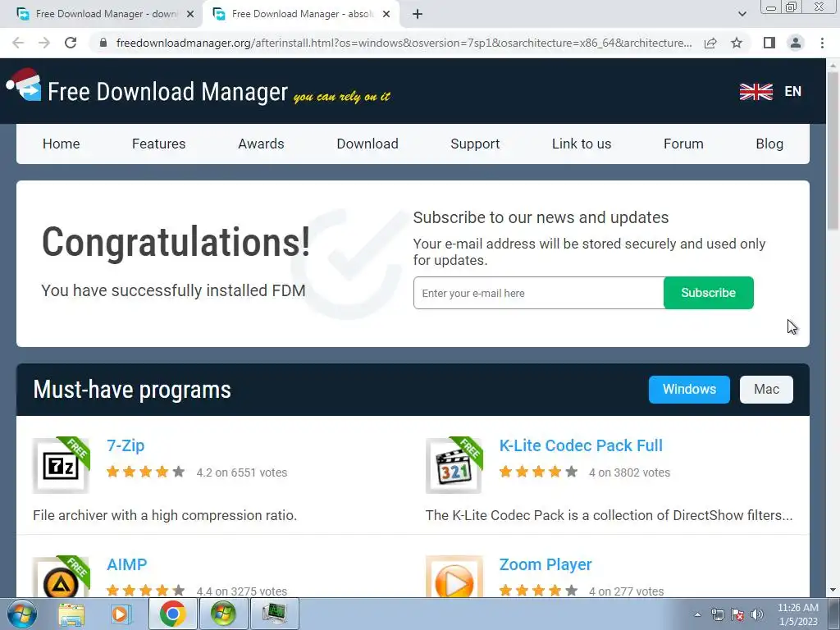Click the AIMP program icon
The image size is (840, 630).
pos(61,577)
